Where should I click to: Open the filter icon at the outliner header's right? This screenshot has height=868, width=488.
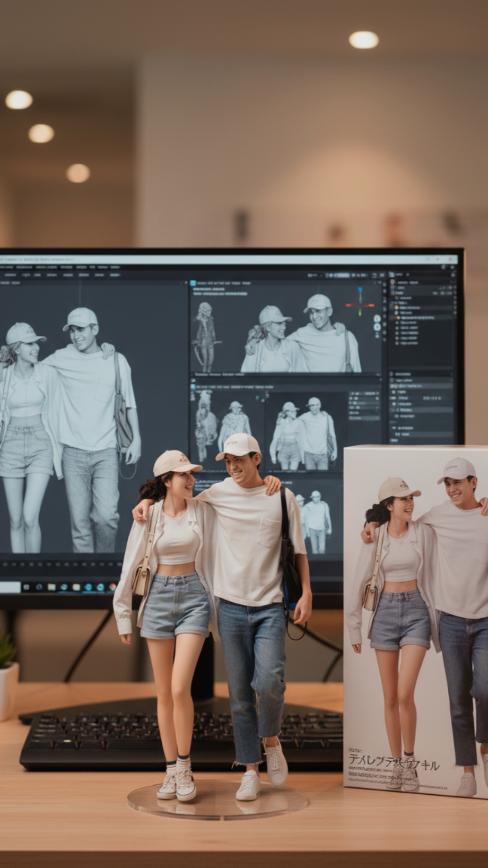[452, 274]
